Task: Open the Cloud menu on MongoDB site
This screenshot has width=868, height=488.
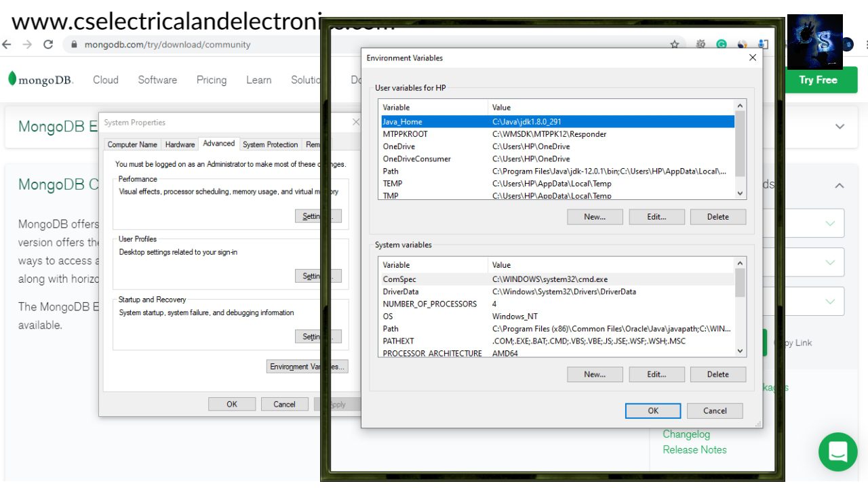Action: (106, 80)
